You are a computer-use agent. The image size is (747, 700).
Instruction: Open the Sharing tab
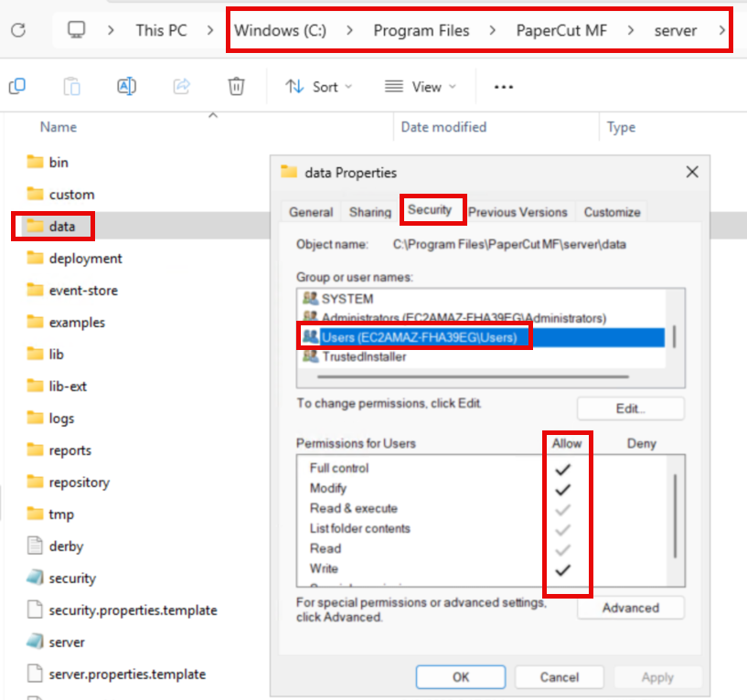tap(370, 212)
